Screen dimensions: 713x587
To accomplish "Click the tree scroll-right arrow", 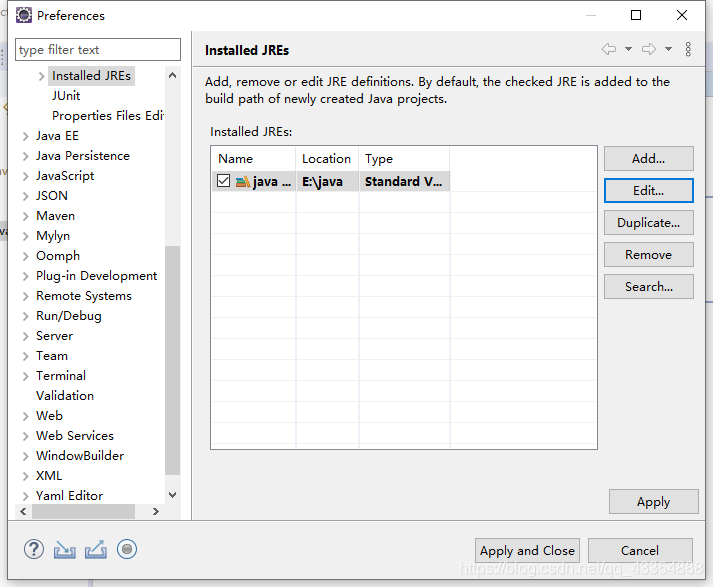I will click(156, 512).
